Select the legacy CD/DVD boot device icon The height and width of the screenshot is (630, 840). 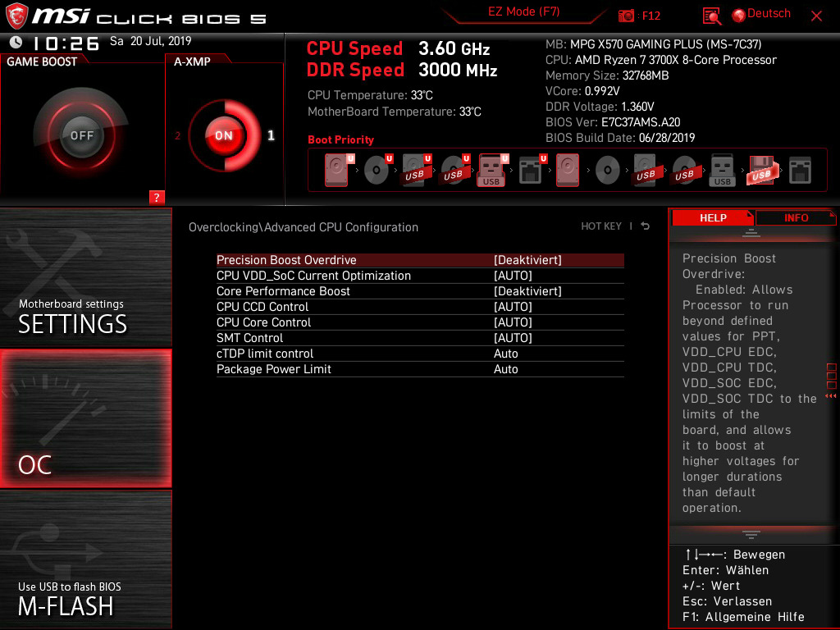[x=608, y=171]
